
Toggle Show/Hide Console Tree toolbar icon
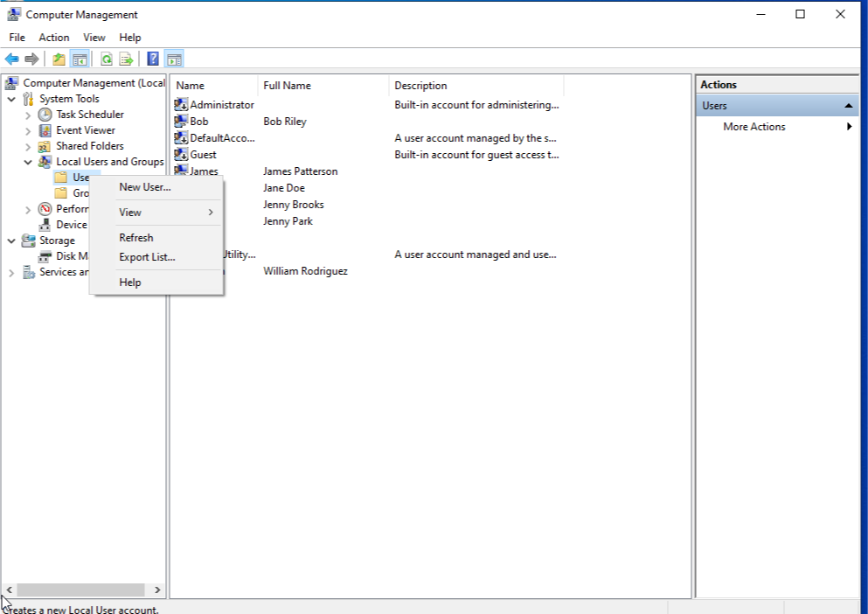click(x=80, y=59)
